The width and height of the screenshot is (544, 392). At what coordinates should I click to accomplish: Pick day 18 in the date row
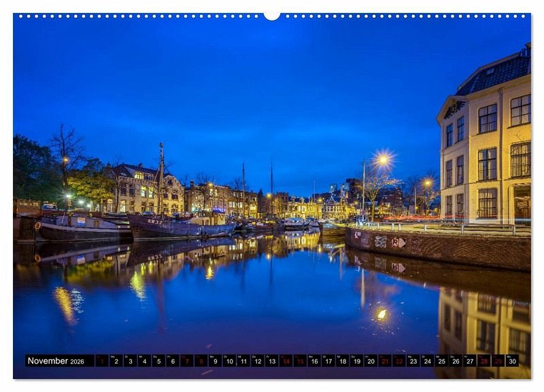343,361
